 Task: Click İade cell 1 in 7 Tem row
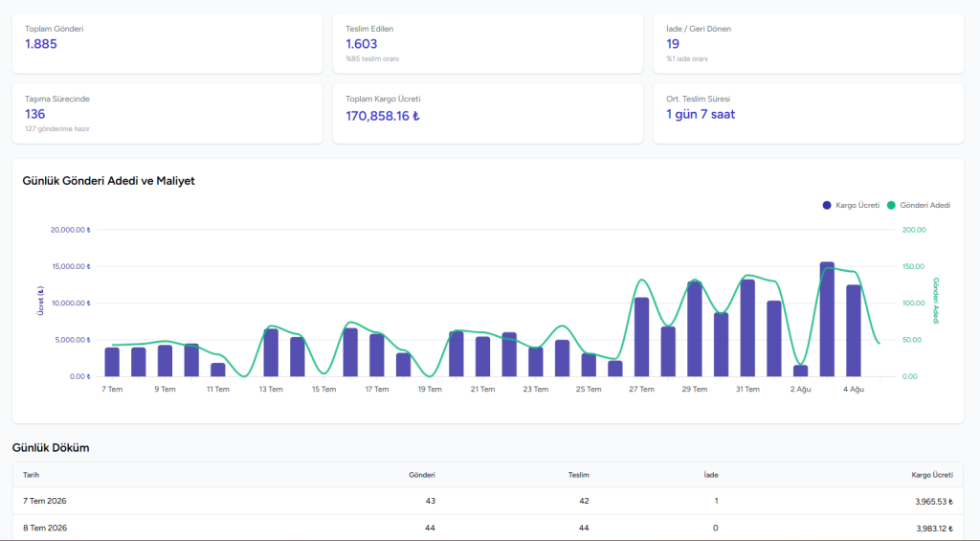tap(716, 501)
